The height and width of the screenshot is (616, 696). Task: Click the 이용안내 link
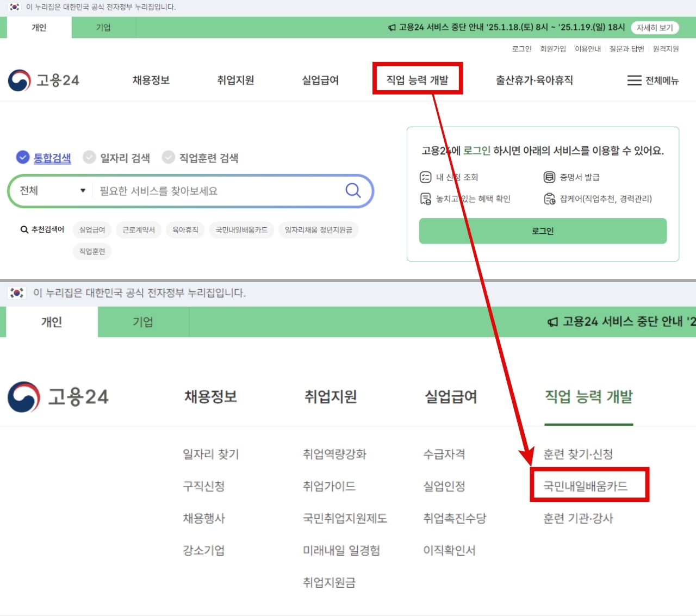588,49
